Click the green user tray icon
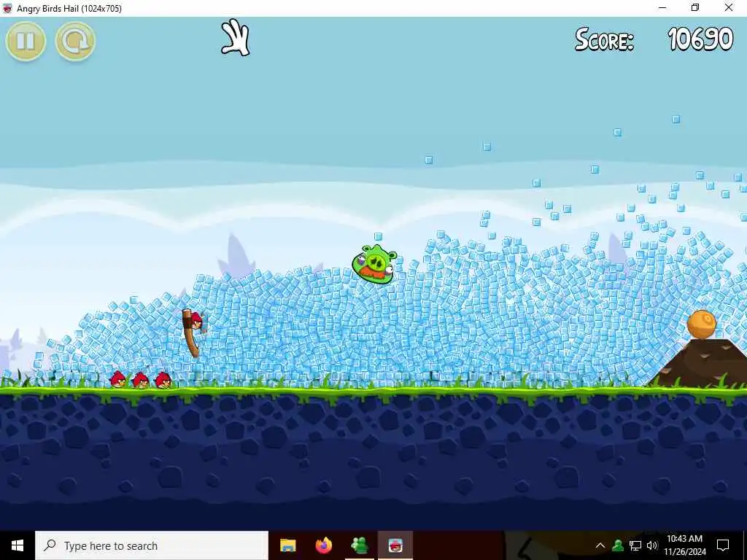Screen dimensions: 747x560 coord(618,545)
